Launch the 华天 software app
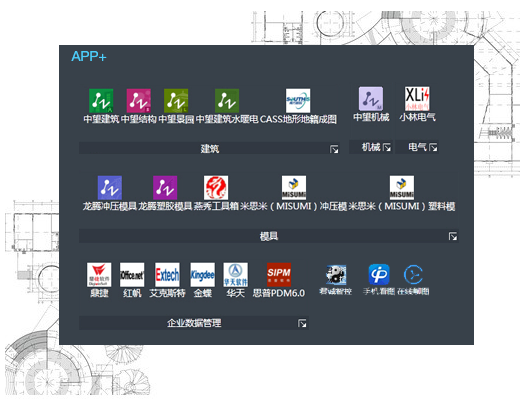This screenshot has width=531, height=402. [x=235, y=275]
